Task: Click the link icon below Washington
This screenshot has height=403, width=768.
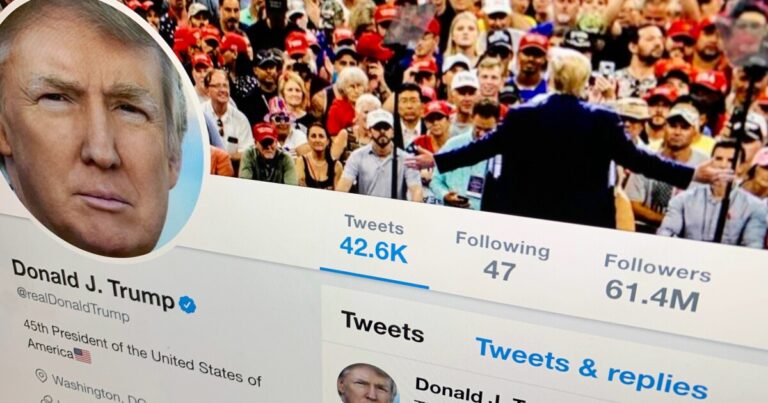Action: click(x=46, y=399)
